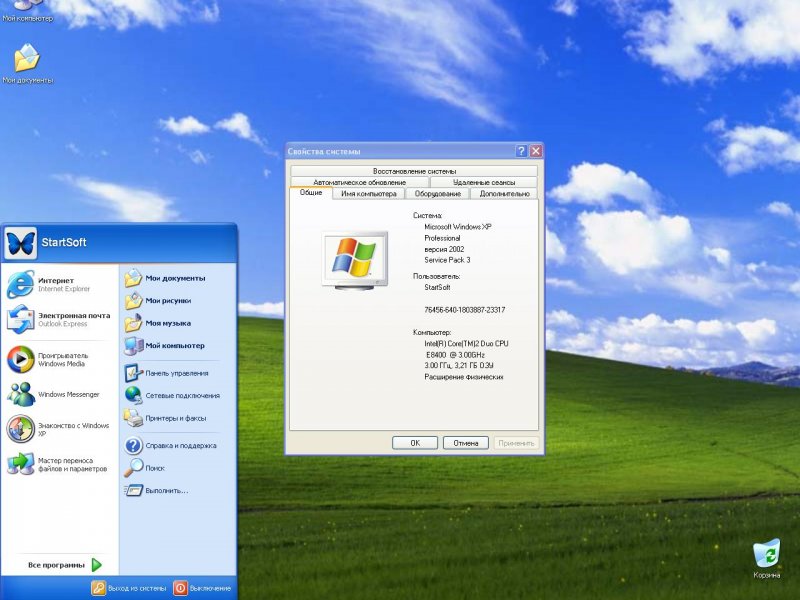
Task: Click the Принтеры и факсы label
Action: click(176, 418)
